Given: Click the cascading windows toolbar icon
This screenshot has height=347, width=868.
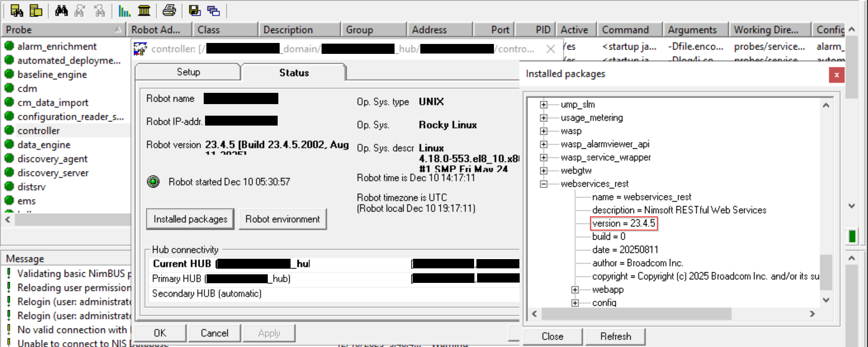Looking at the screenshot, I should coord(213,11).
